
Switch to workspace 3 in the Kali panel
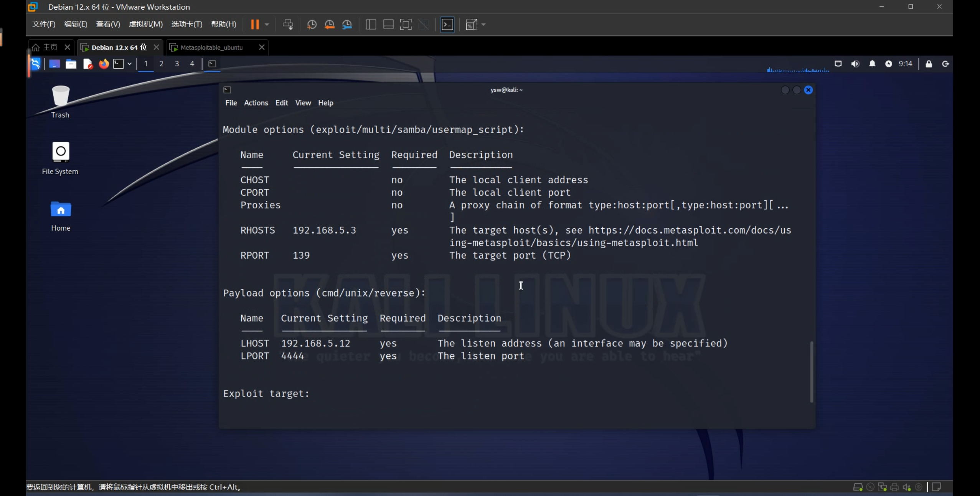(177, 64)
